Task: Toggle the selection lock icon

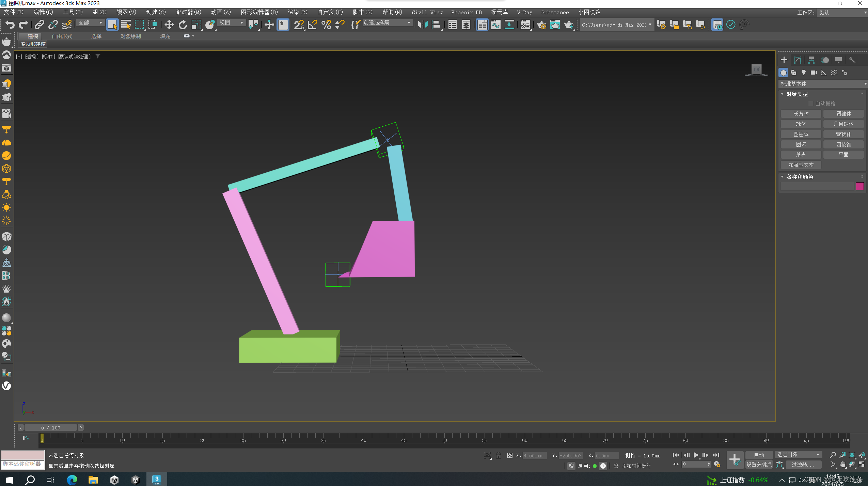Action: [499, 455]
